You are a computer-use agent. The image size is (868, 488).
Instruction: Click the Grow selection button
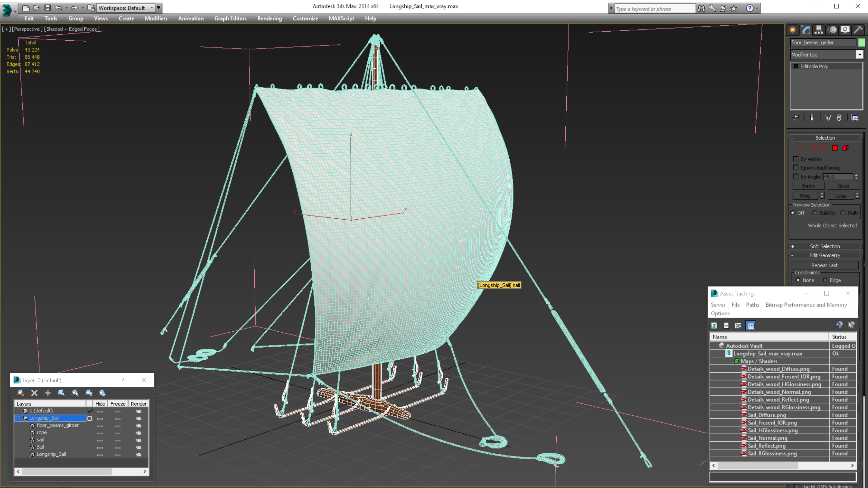(843, 186)
